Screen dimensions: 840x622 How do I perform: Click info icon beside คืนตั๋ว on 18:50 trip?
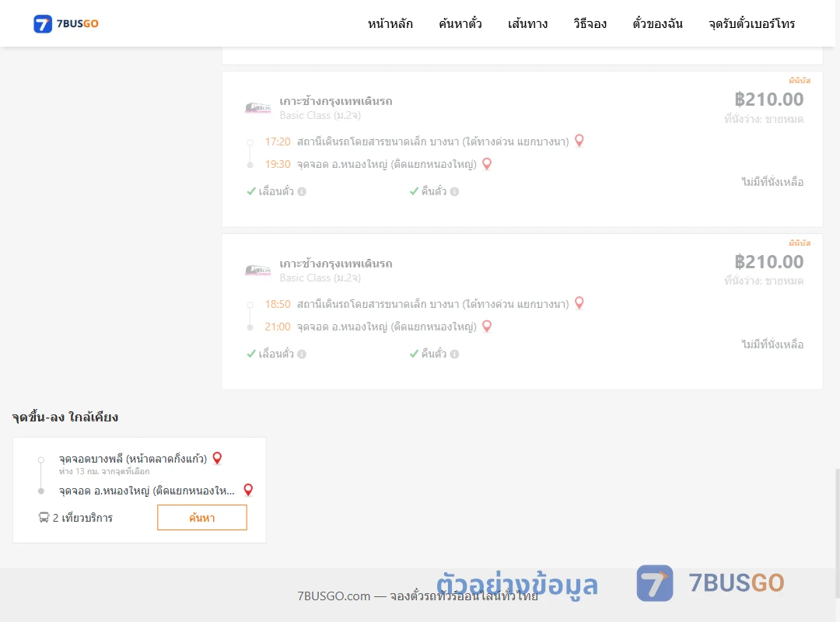[x=454, y=354]
